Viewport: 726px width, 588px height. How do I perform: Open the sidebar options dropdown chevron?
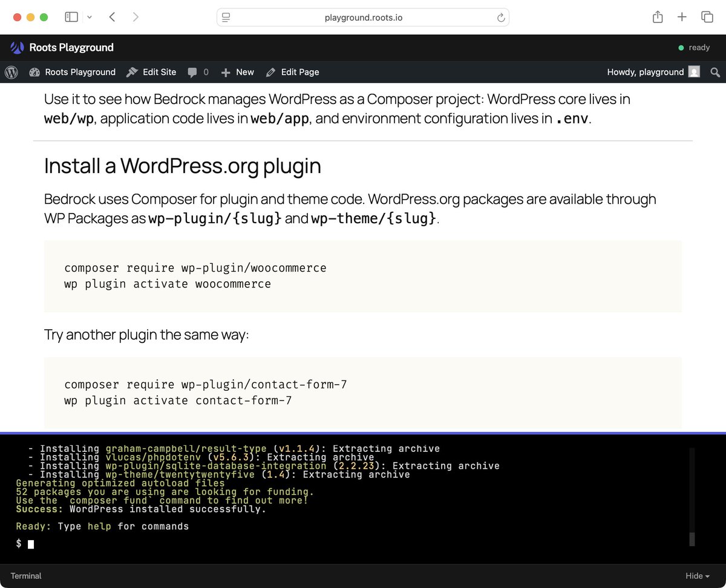coord(90,17)
